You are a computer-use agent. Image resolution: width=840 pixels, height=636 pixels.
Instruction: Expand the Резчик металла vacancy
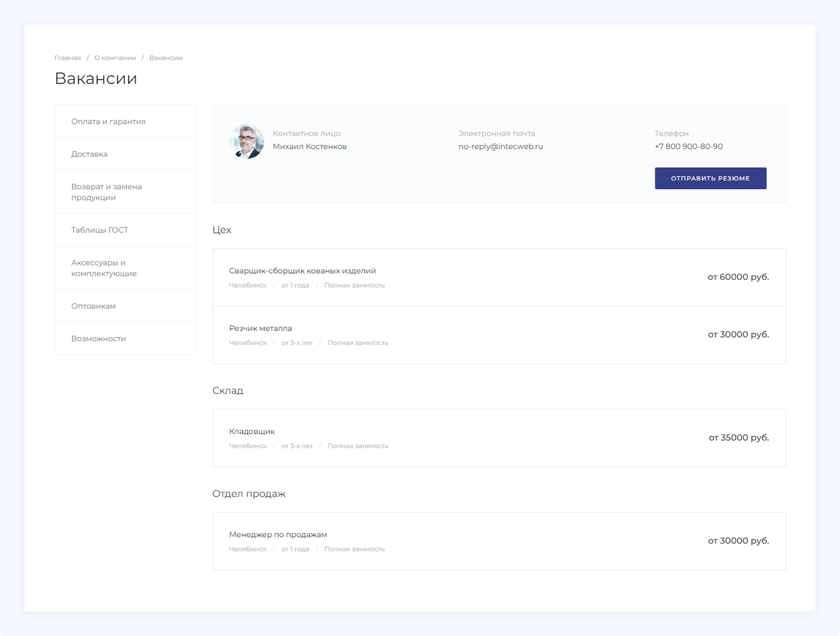(260, 328)
